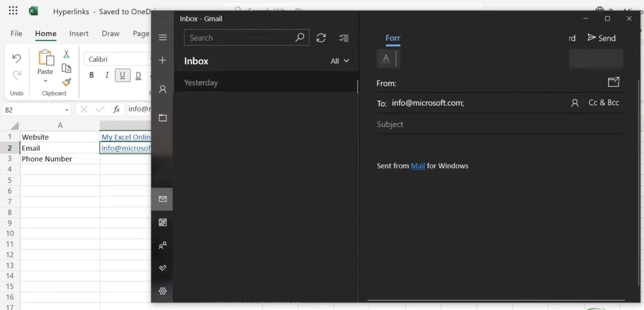The image size is (644, 310).
Task: Toggle bold formatting in Excel
Action: click(x=91, y=76)
